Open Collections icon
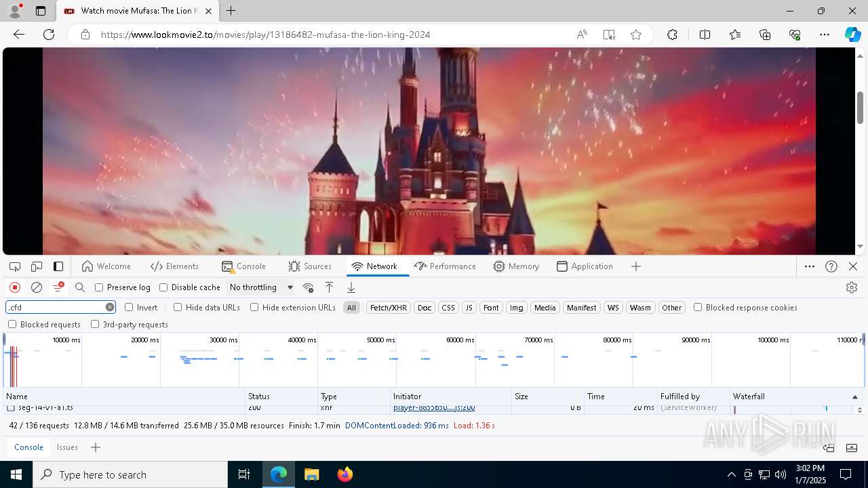868x488 pixels. pos(765,35)
